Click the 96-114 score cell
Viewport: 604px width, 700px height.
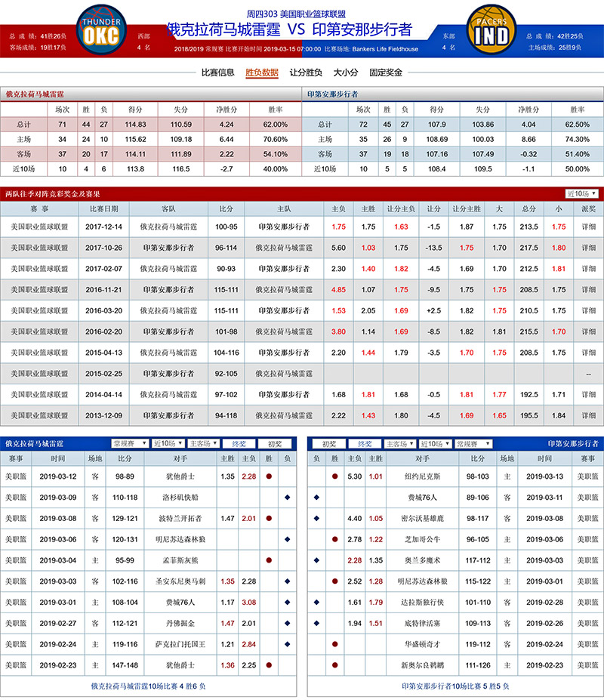[x=226, y=248]
